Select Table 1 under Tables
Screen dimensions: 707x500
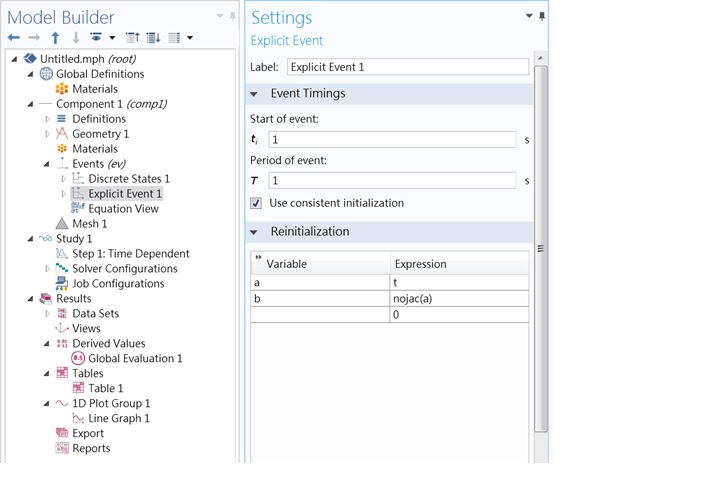tap(105, 388)
